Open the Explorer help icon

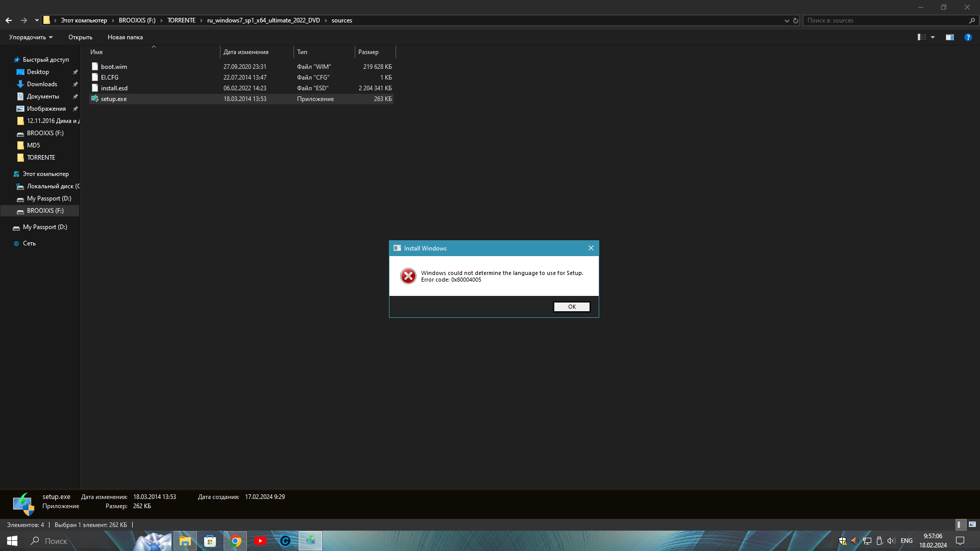[x=968, y=37]
